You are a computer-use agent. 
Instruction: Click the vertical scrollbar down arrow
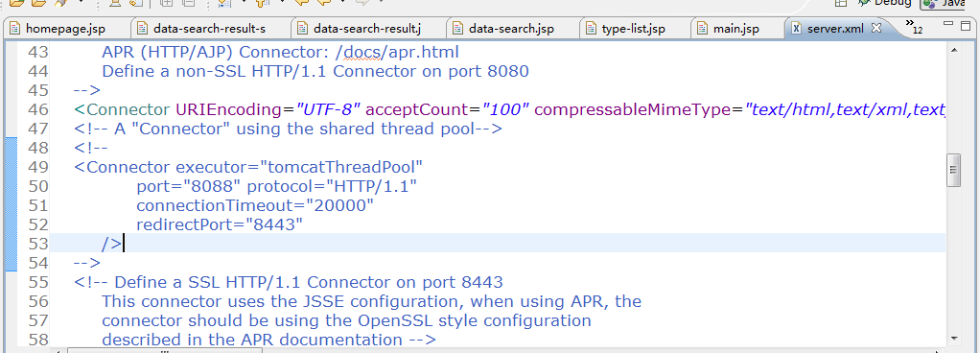(x=953, y=338)
